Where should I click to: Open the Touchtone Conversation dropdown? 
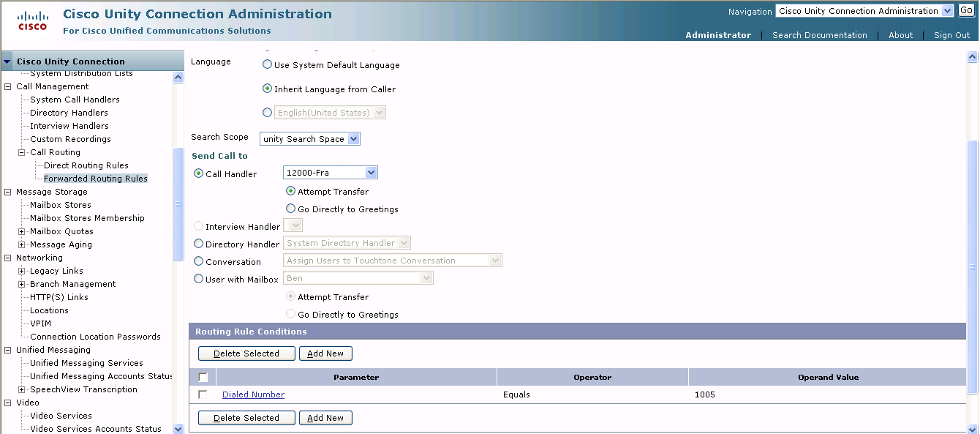(x=392, y=261)
